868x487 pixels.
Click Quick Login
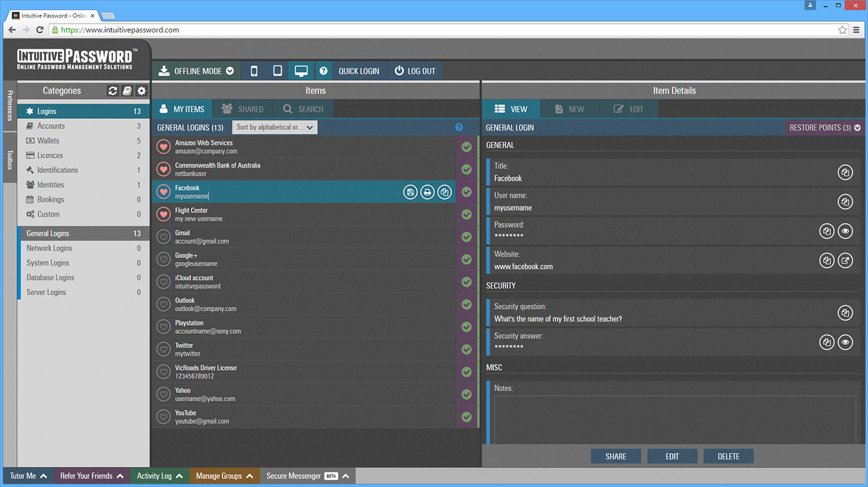(x=359, y=71)
